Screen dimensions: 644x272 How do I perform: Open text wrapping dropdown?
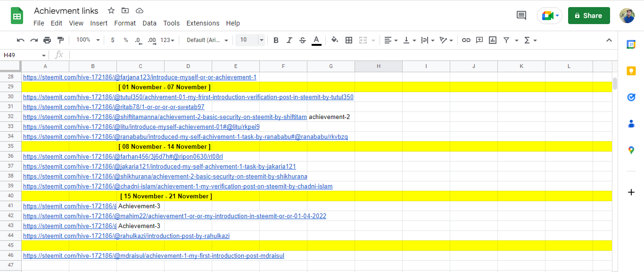pos(428,40)
